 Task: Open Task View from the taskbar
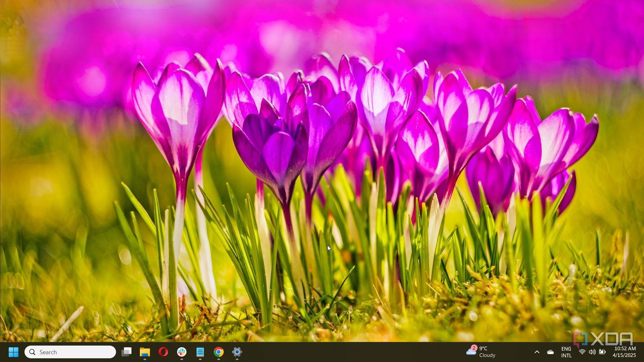pos(126,352)
